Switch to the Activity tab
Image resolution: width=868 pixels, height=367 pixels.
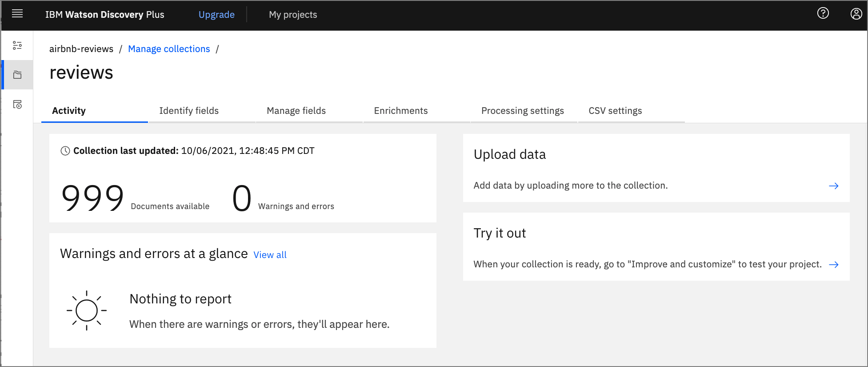click(x=69, y=111)
